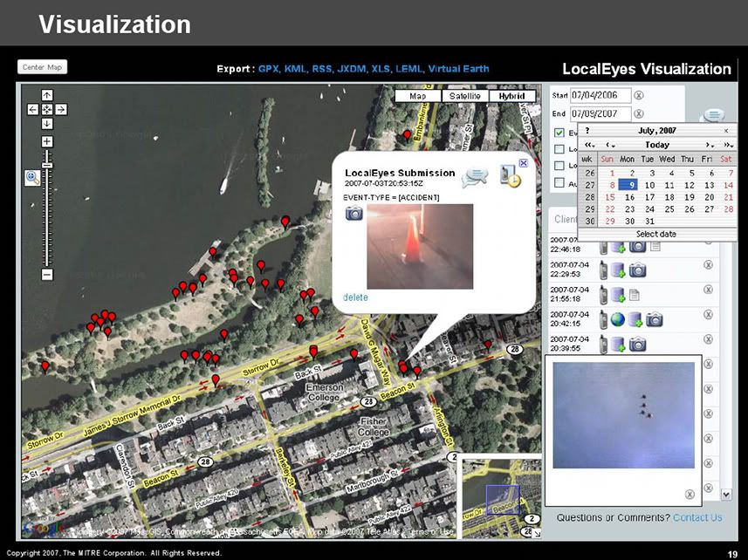The height and width of the screenshot is (560, 748).
Task: Click phone icon in the 20:42:15 row
Action: coord(603,319)
